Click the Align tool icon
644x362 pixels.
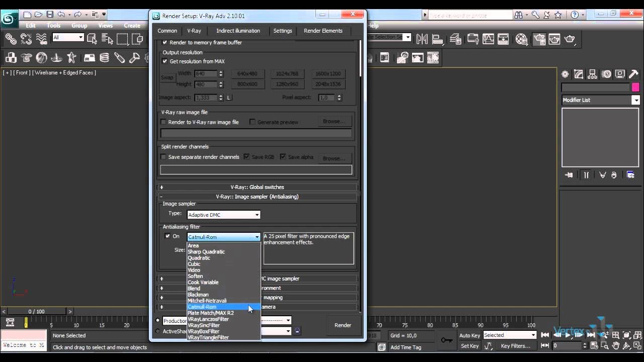coord(438,39)
